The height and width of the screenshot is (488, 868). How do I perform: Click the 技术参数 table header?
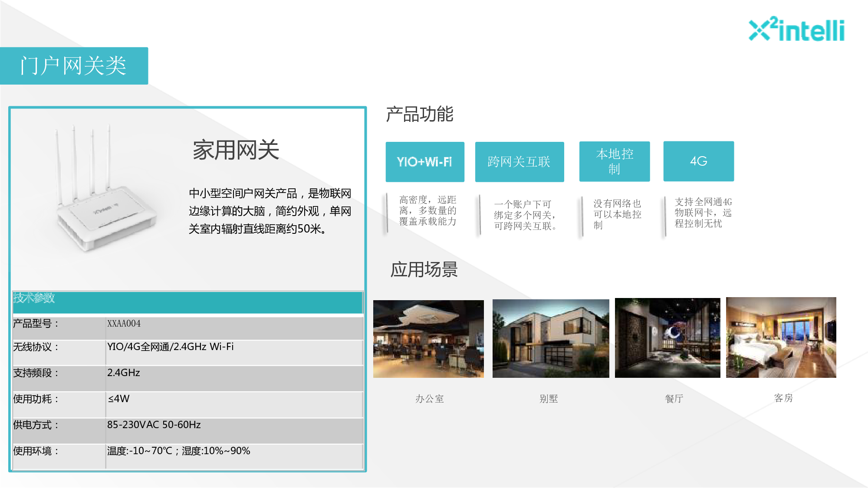[188, 302]
